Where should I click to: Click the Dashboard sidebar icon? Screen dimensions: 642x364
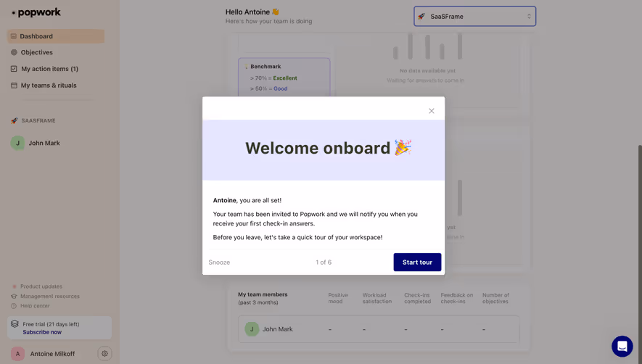(14, 36)
